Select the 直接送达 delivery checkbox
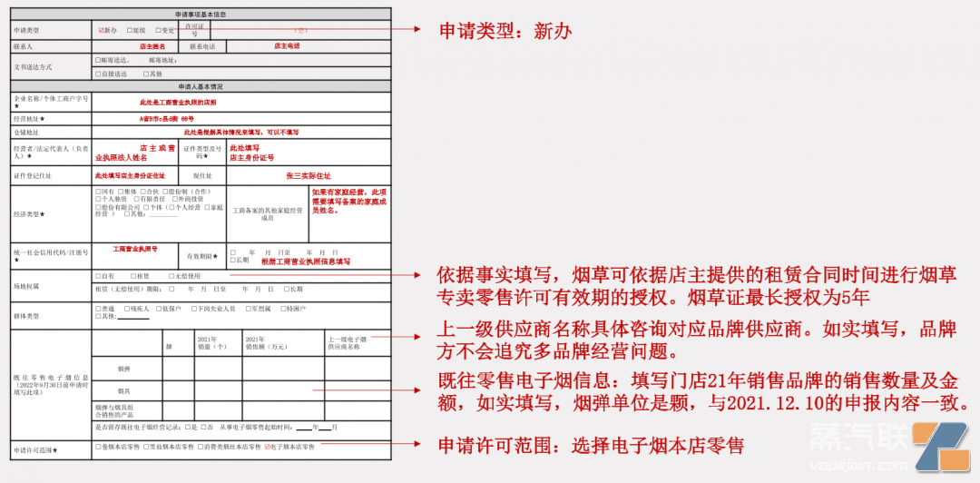 click(x=98, y=74)
